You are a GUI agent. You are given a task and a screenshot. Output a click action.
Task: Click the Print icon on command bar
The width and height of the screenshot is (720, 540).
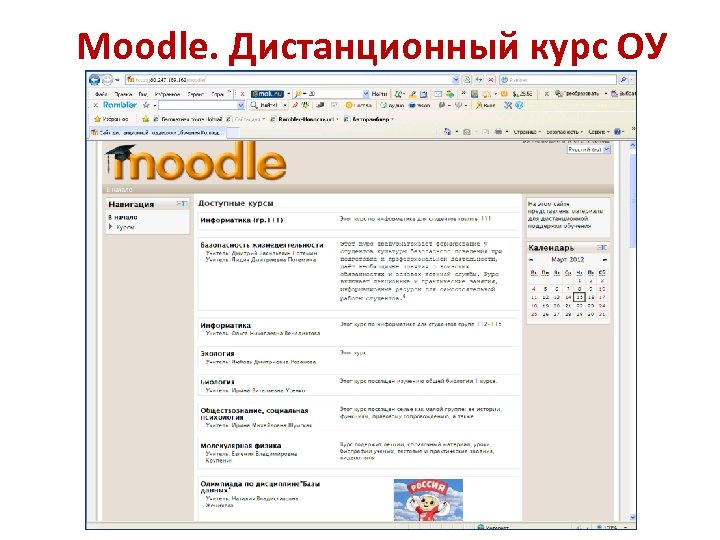(499, 132)
